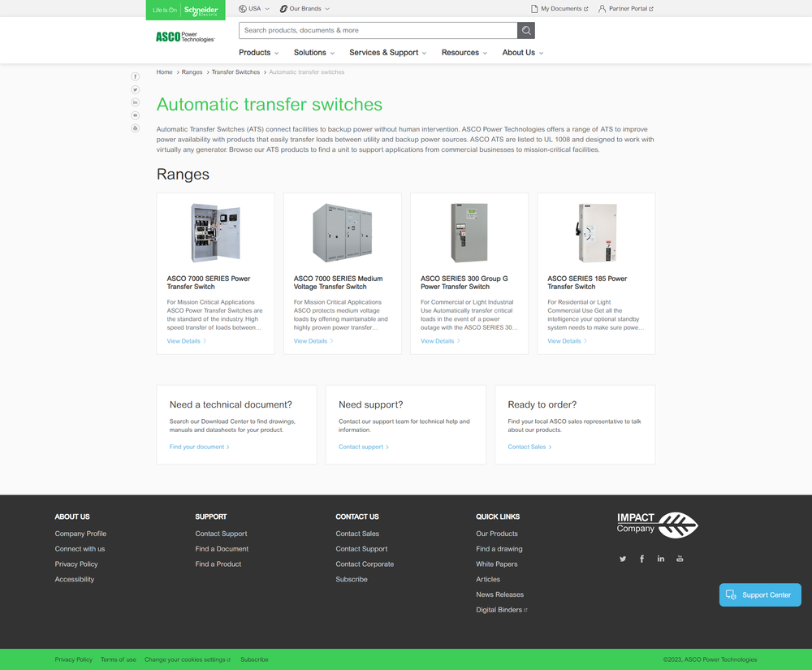This screenshot has height=670, width=812.
Task: Click ASCO SERIES 185 Power Transfer Switch image
Action: [596, 232]
